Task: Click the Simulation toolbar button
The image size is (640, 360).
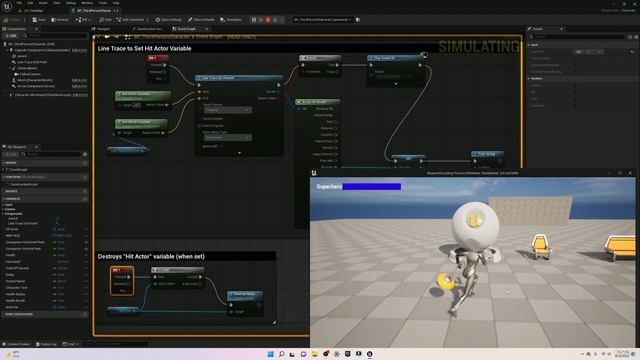Action: pyautogui.click(x=231, y=20)
